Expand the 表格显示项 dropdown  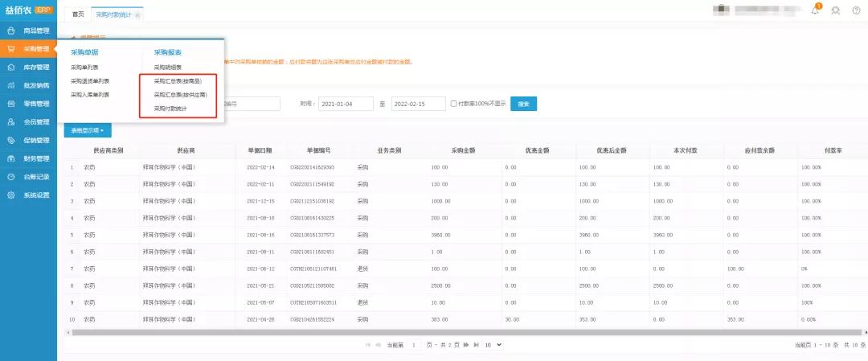pyautogui.click(x=88, y=129)
